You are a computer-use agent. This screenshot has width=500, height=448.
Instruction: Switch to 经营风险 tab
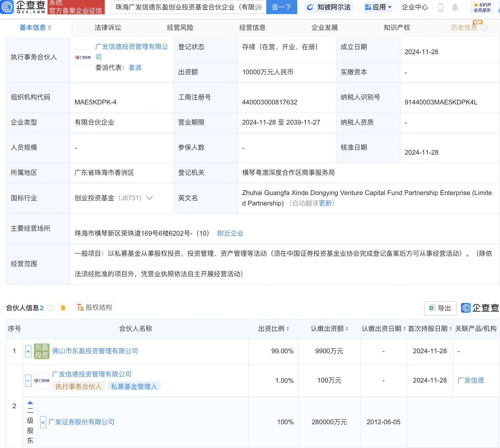pos(180,28)
